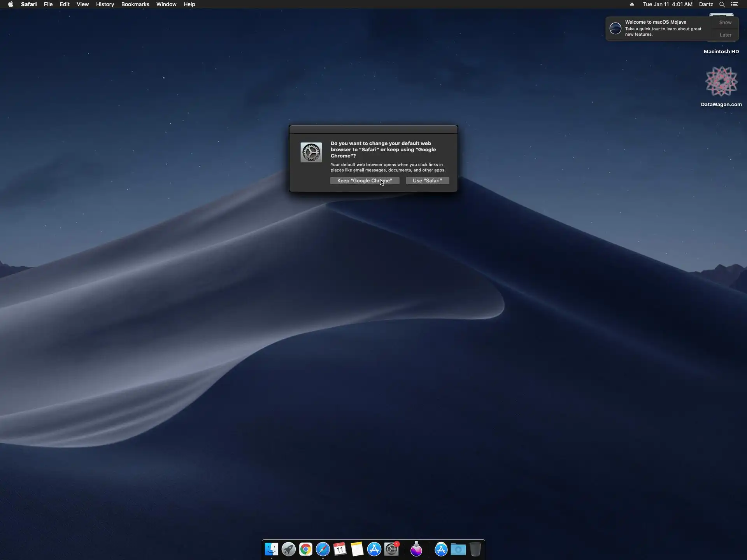Open the Trash in the Dock
The width and height of the screenshot is (747, 560).
475,549
